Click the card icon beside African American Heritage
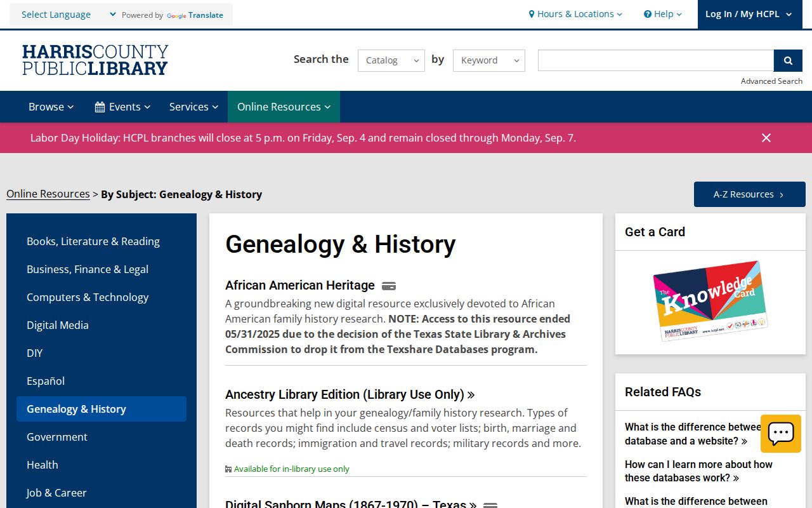The image size is (812, 508). pos(389,286)
